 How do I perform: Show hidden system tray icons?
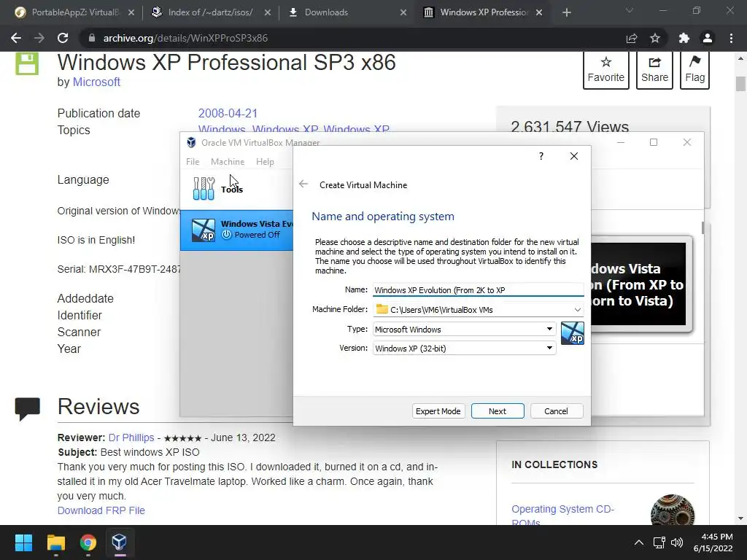(x=639, y=542)
